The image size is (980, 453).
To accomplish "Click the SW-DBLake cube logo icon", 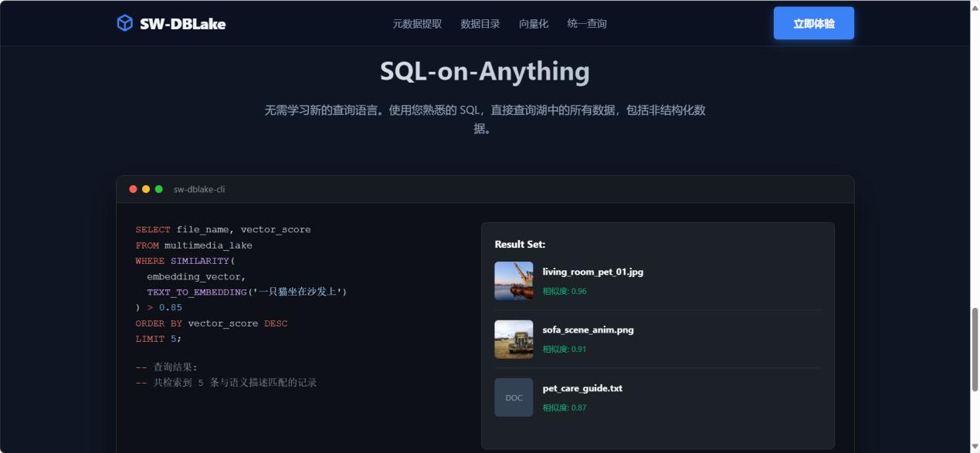I will [124, 23].
